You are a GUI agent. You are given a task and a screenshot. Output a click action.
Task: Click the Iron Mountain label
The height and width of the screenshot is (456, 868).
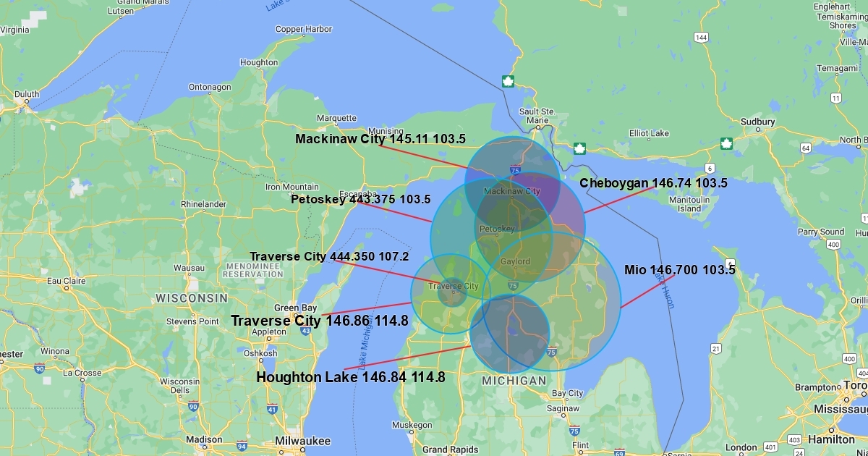(292, 187)
